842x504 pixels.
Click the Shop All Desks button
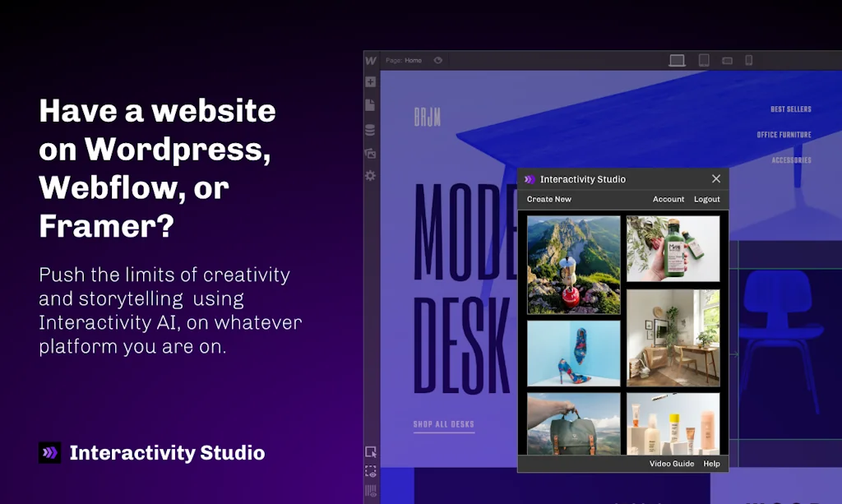tap(444, 425)
